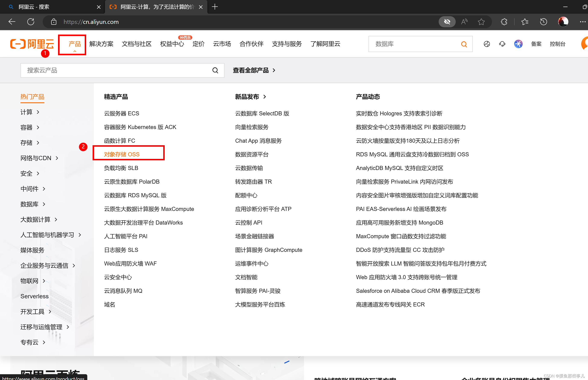Expand the 新品发布 section arrow
The height and width of the screenshot is (380, 588).
265,97
